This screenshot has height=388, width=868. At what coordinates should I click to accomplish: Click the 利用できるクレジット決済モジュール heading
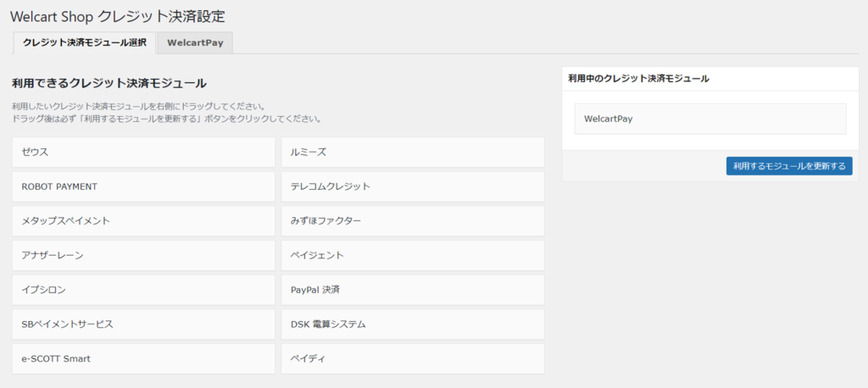[109, 83]
